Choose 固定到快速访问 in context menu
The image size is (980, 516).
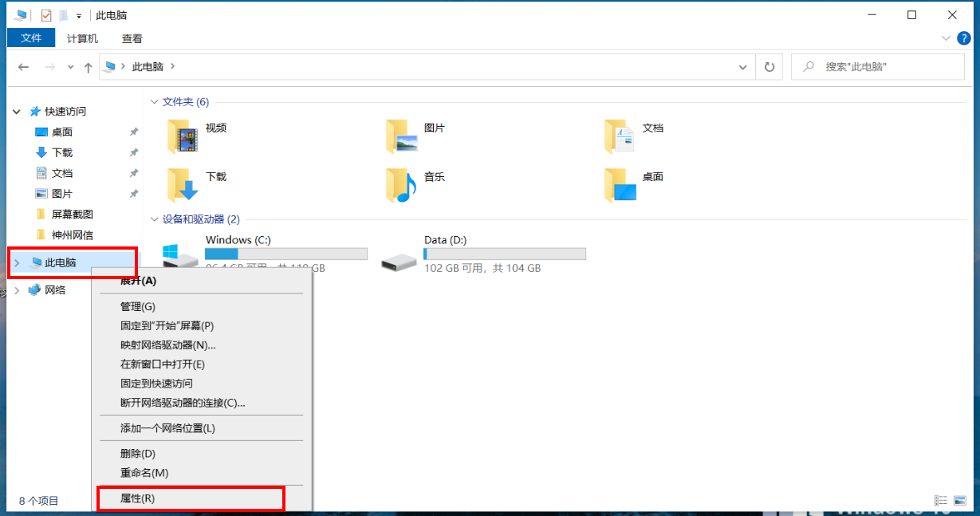pyautogui.click(x=202, y=383)
